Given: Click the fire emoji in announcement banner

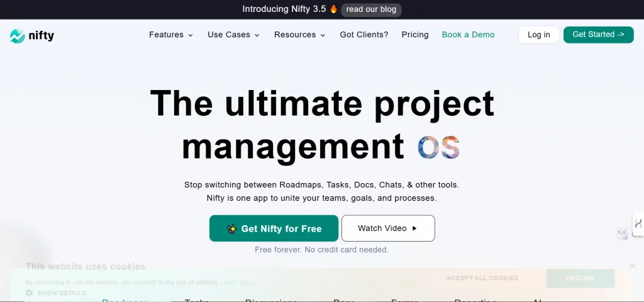Looking at the screenshot, I should point(333,9).
